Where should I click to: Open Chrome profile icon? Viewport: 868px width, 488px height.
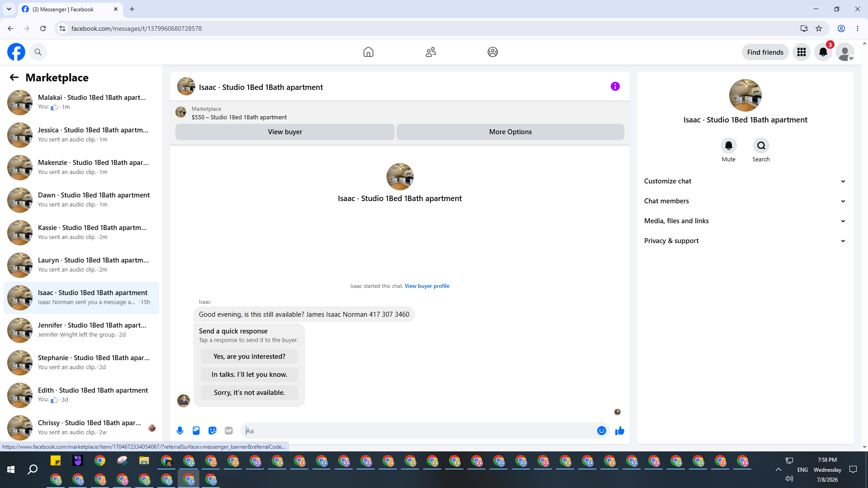click(x=841, y=28)
